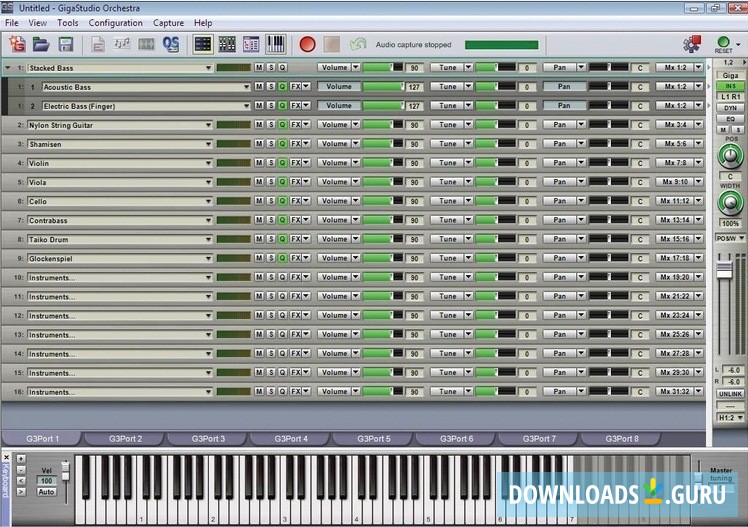Save using the floppy disk toolbar icon

(x=66, y=44)
